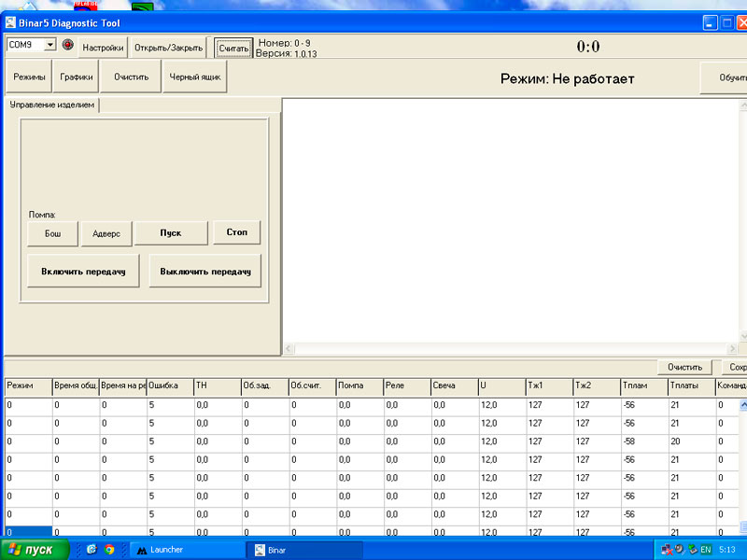Click the Ошибка column header

tap(170, 386)
